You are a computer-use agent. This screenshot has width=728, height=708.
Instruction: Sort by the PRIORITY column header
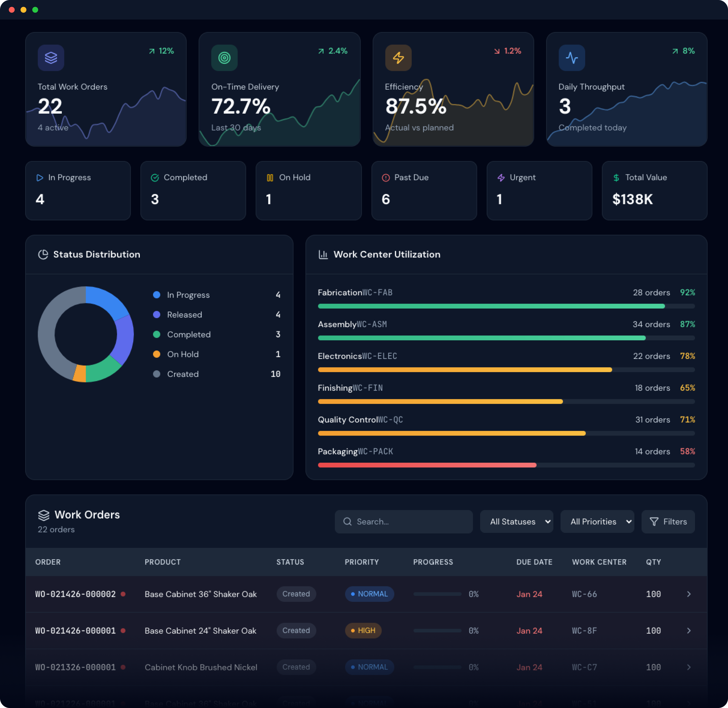click(x=361, y=562)
